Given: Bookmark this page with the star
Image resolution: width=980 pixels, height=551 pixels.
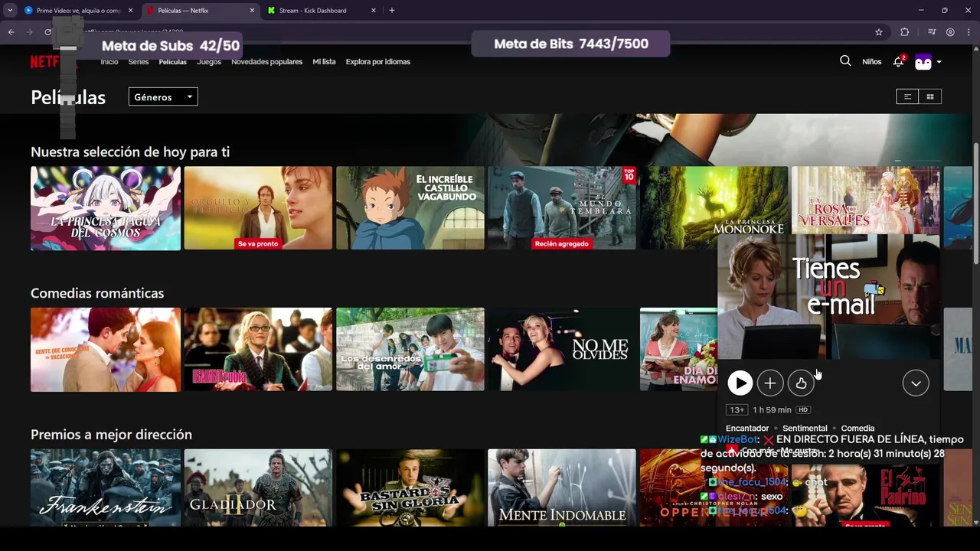Looking at the screenshot, I should (x=879, y=32).
